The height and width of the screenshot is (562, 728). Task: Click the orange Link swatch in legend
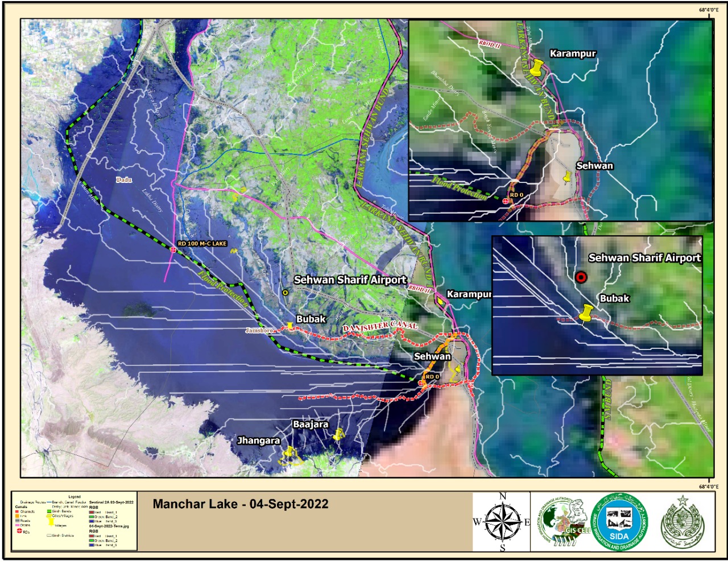pyautogui.click(x=18, y=516)
